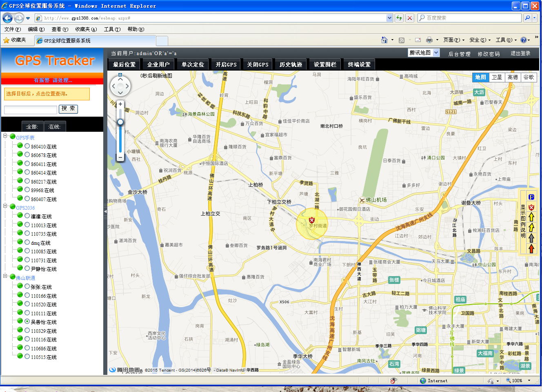Click the 最后位置 button

tap(124, 64)
